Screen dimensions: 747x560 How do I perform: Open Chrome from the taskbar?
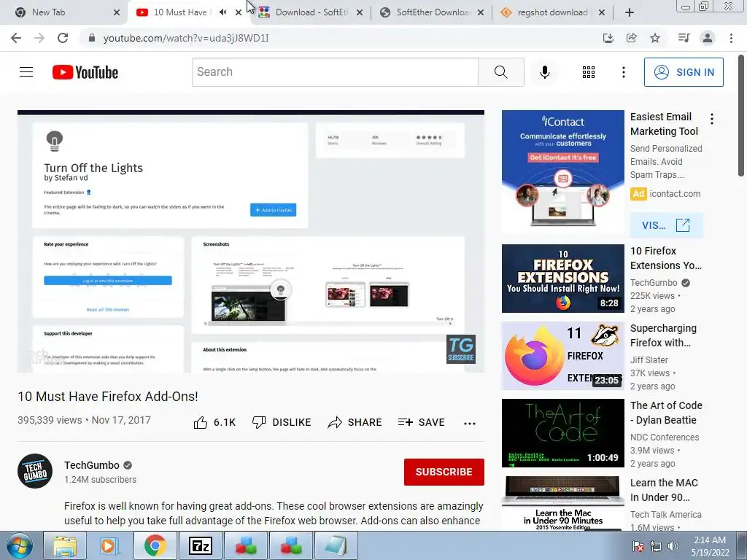point(155,545)
